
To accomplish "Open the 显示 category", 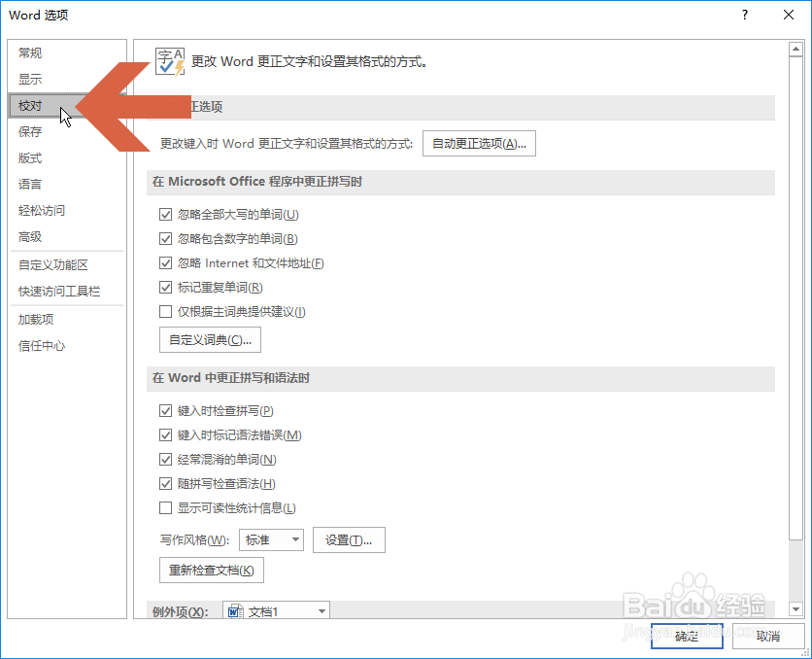I will pyautogui.click(x=67, y=80).
